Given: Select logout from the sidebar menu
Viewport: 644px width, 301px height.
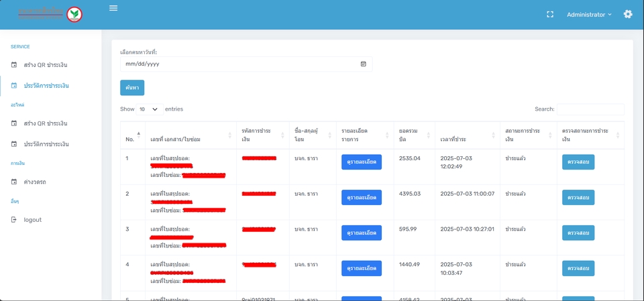Looking at the screenshot, I should coord(32,220).
